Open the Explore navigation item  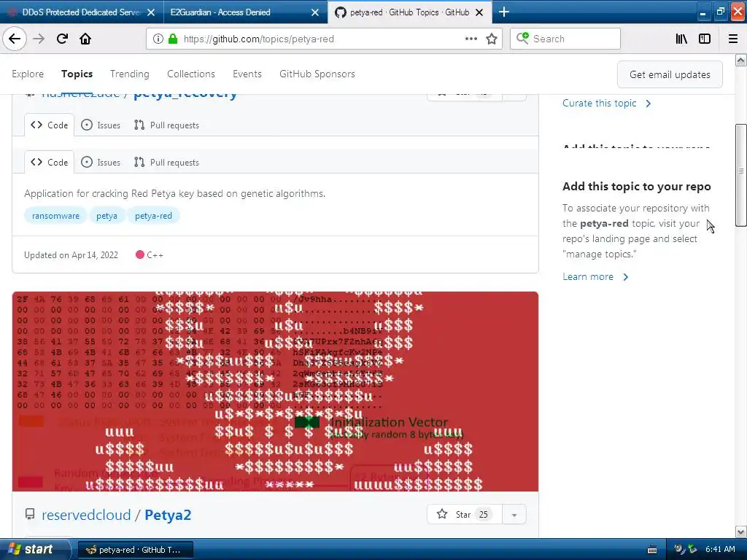pyautogui.click(x=28, y=74)
